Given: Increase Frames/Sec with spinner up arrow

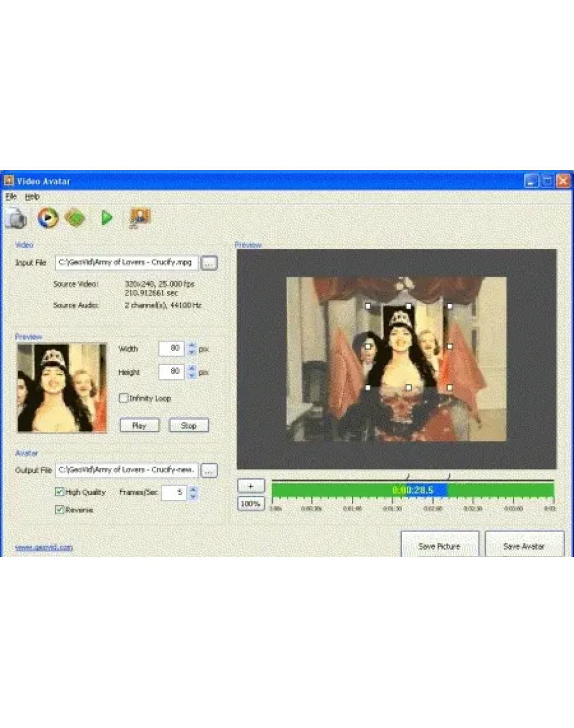Looking at the screenshot, I should click(193, 489).
